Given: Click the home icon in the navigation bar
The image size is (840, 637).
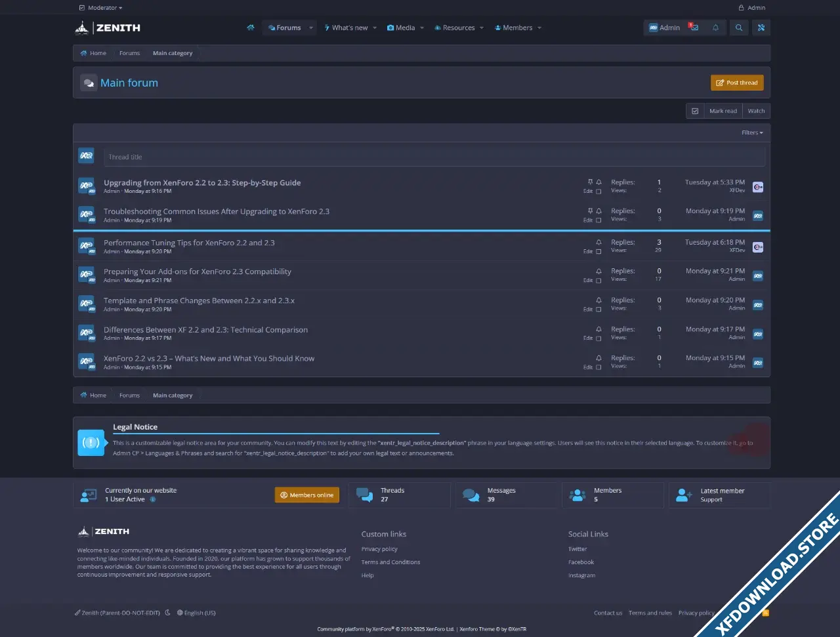Looking at the screenshot, I should click(250, 28).
